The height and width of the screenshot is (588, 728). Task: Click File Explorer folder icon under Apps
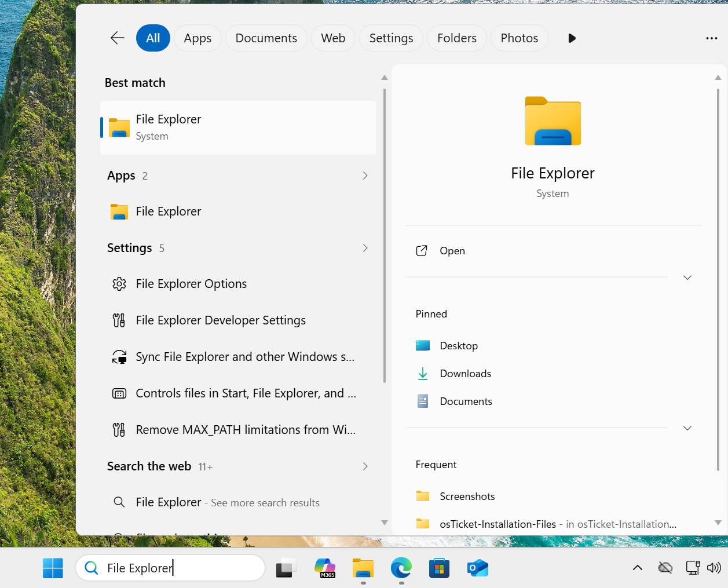tap(119, 211)
